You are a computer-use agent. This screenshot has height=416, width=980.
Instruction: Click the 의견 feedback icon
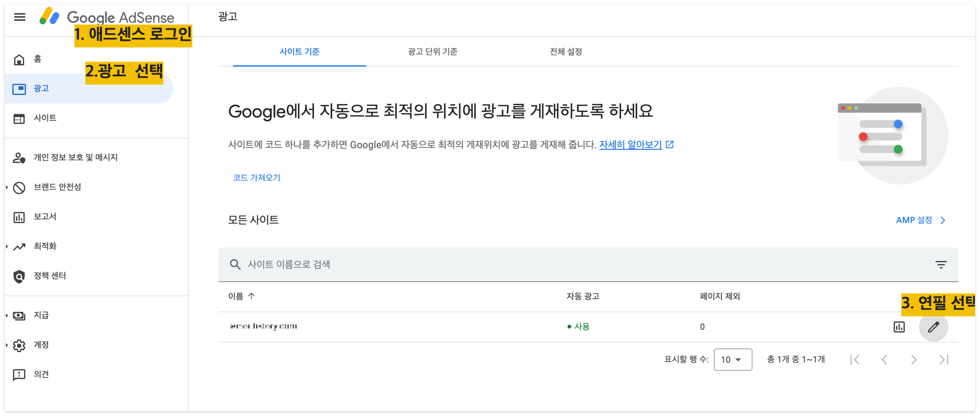(x=19, y=375)
